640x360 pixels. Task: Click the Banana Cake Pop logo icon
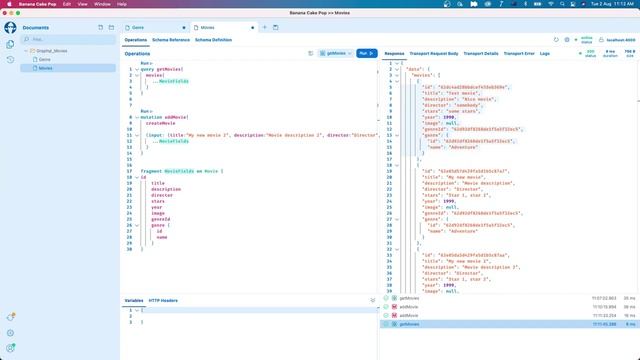tap(10, 28)
